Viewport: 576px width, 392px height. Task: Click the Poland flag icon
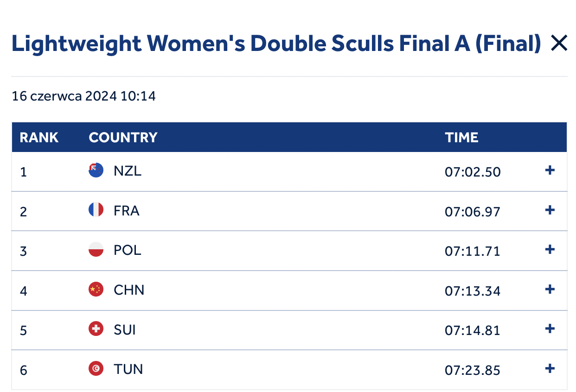pyautogui.click(x=96, y=250)
